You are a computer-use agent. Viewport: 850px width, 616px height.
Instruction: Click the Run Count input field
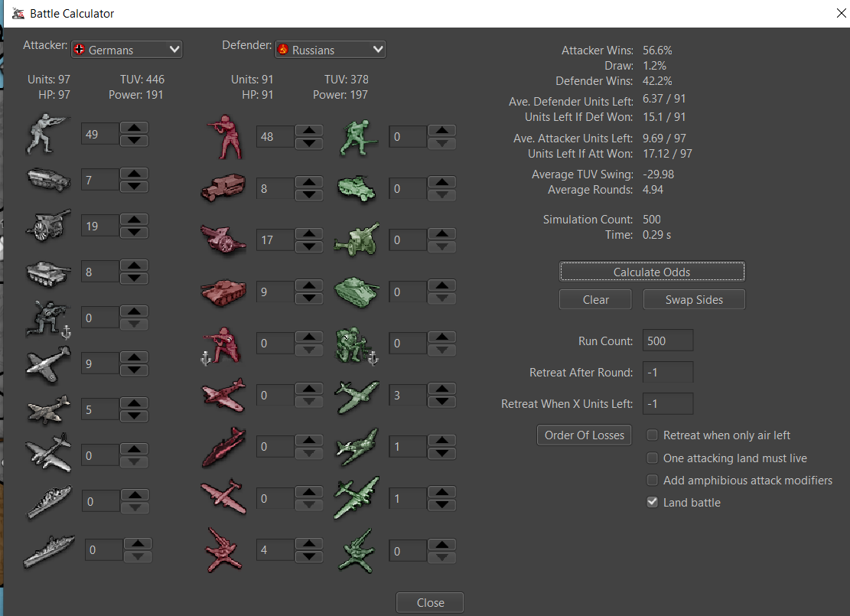(x=667, y=341)
